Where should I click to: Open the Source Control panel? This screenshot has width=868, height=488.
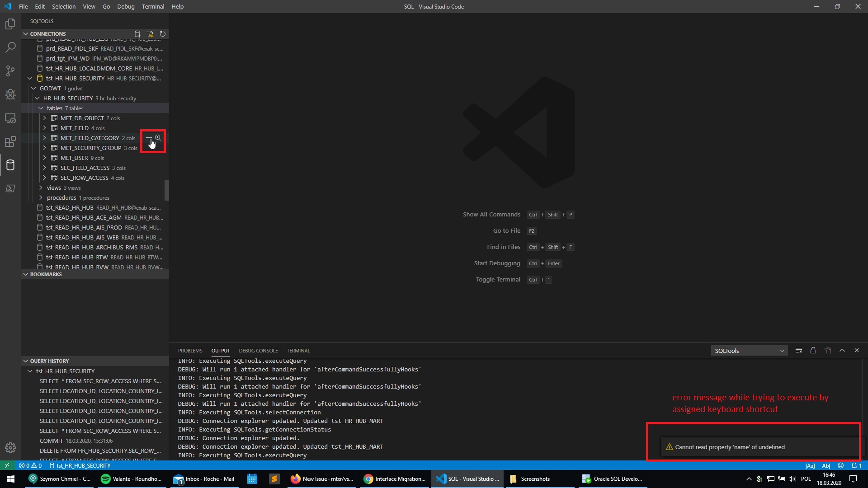pos(10,71)
